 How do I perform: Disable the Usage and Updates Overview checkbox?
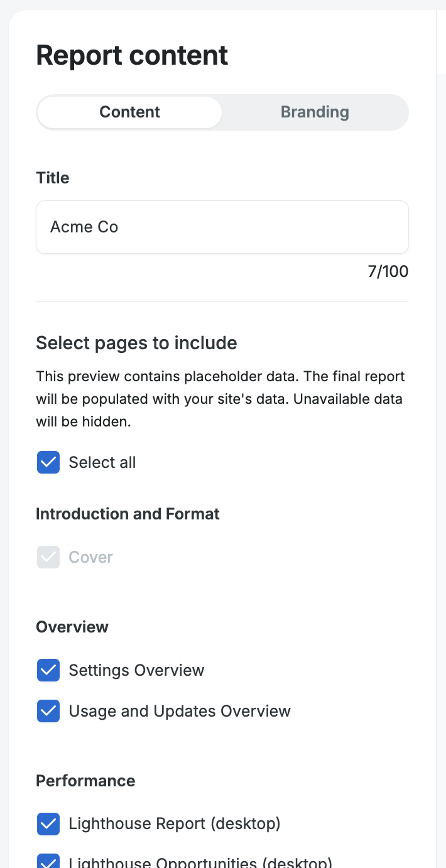(x=48, y=711)
